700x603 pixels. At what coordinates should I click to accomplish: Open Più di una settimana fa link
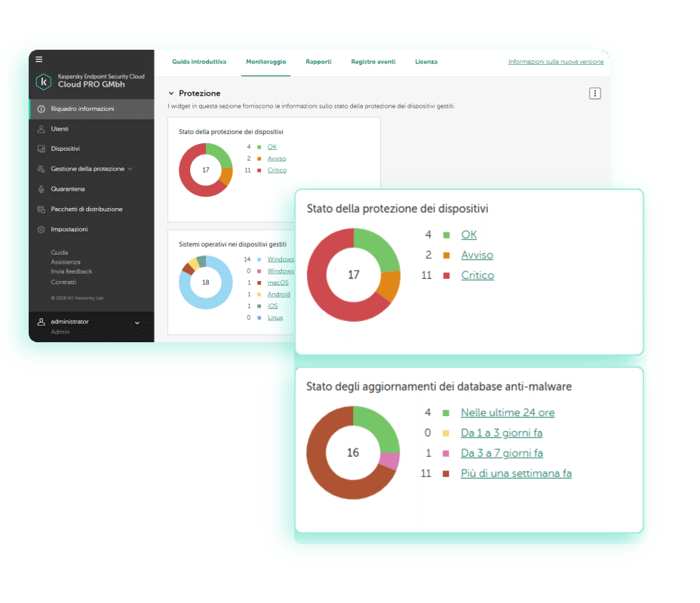click(516, 473)
